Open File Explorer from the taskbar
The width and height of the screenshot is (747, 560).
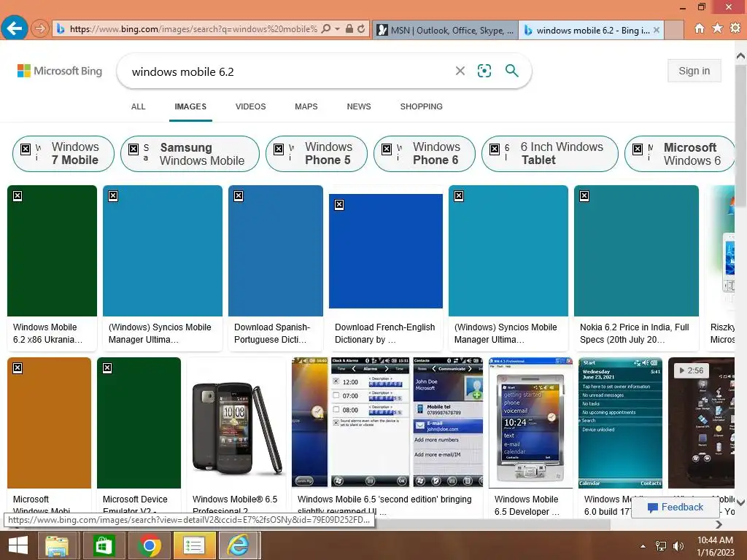coord(57,545)
